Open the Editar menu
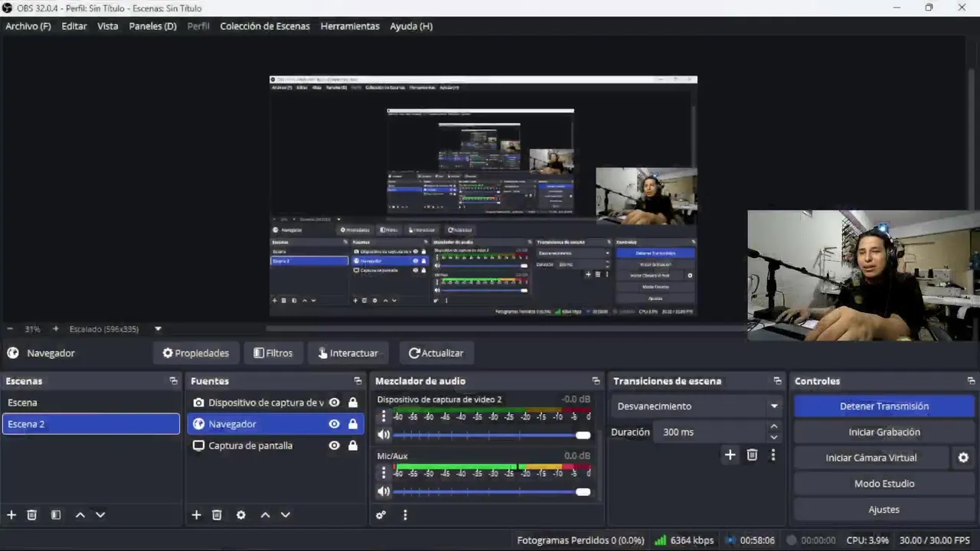Image resolution: width=980 pixels, height=551 pixels. pyautogui.click(x=74, y=26)
